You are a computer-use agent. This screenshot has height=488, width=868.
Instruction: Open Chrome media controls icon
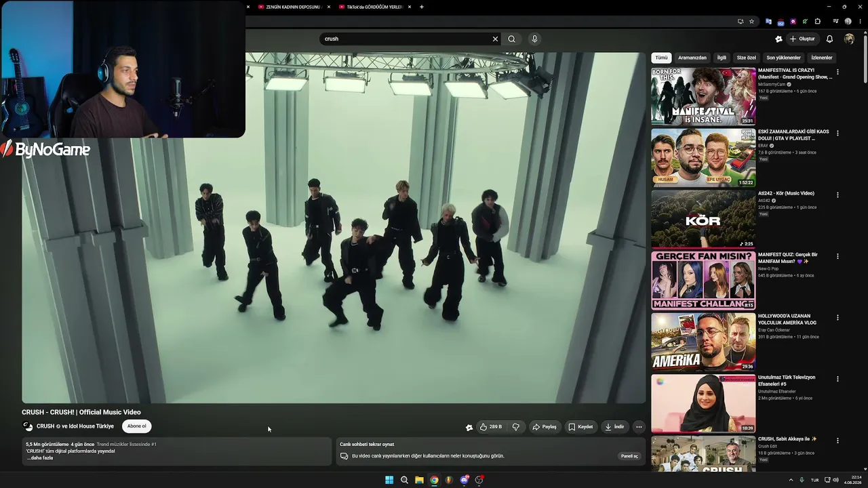[835, 21]
